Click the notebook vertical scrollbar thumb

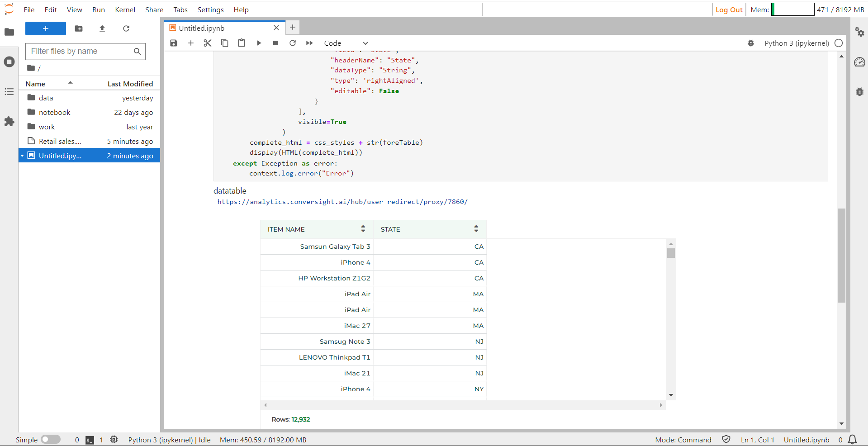coord(841,255)
